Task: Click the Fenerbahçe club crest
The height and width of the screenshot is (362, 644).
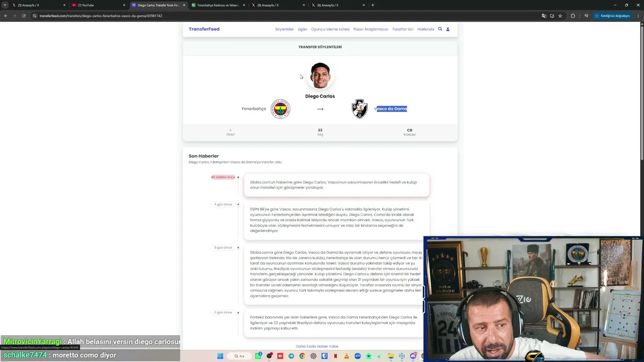Action: click(x=281, y=109)
